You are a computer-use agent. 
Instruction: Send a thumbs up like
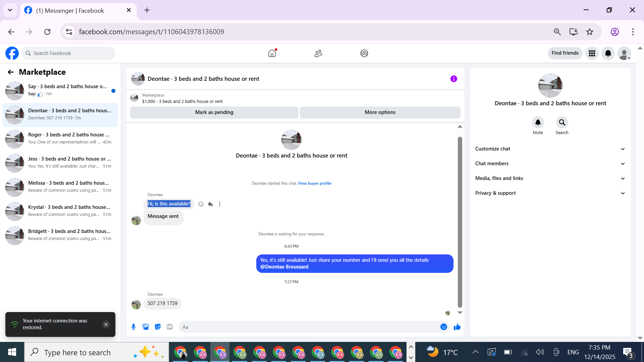coord(457,327)
